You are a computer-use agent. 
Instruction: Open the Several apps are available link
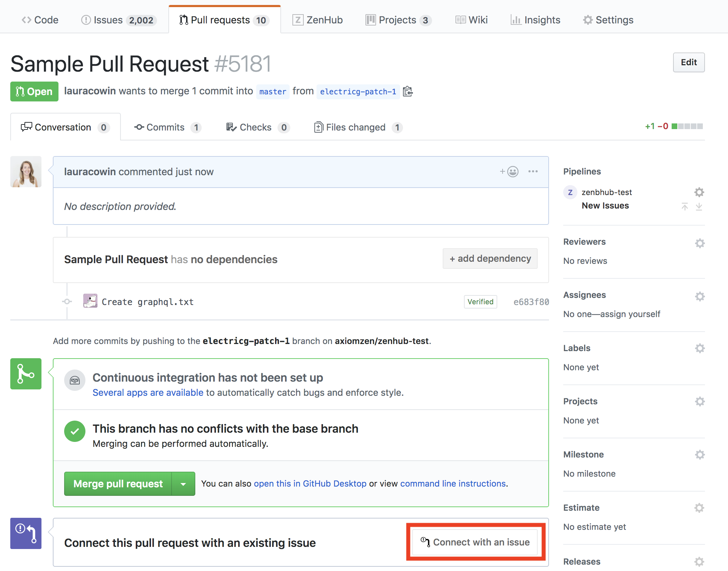click(x=148, y=393)
